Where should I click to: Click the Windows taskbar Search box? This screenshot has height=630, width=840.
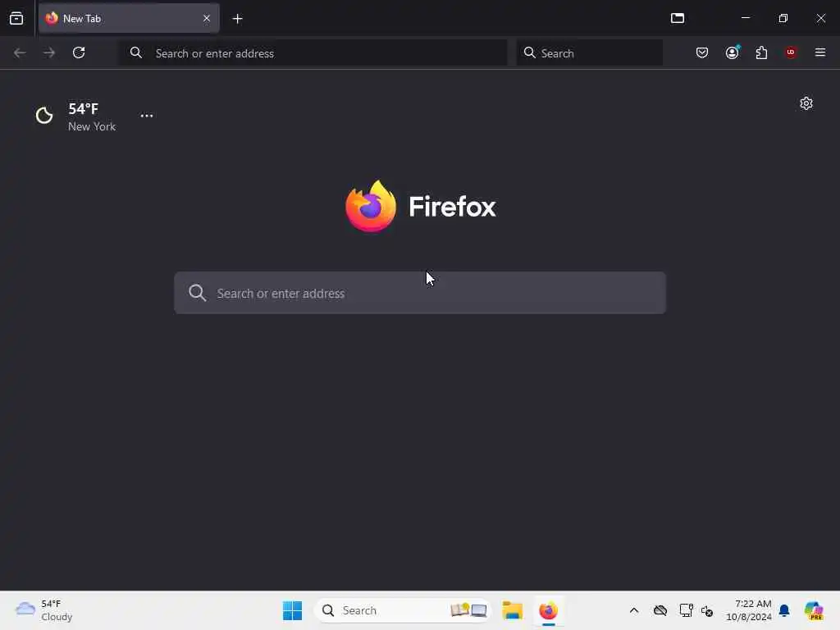tap(403, 610)
